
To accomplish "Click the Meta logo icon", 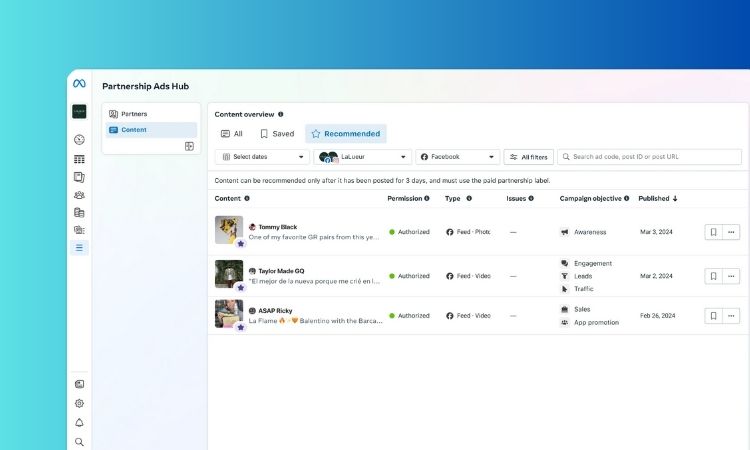I will tap(79, 84).
